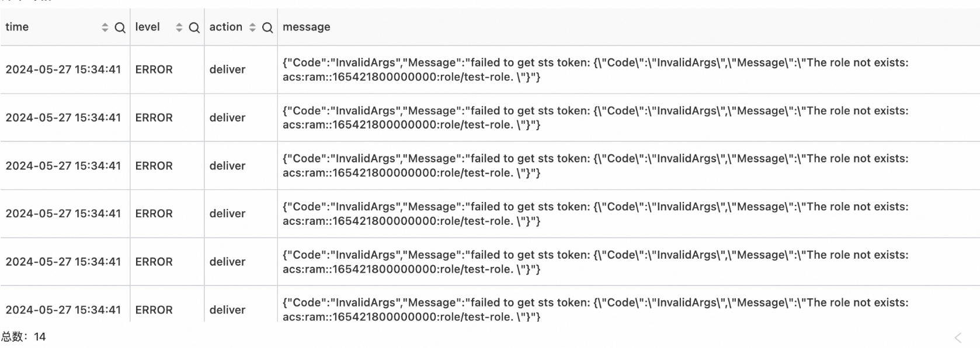Open search filter for level column

[194, 27]
